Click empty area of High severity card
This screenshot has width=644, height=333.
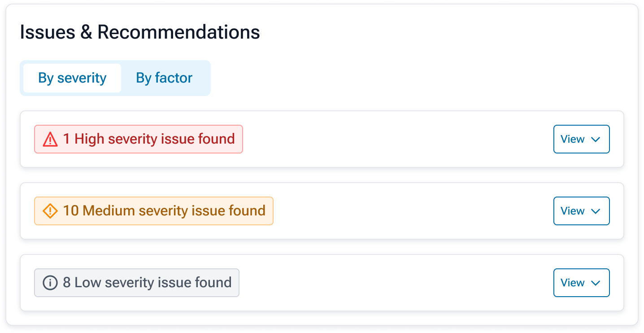click(x=395, y=139)
